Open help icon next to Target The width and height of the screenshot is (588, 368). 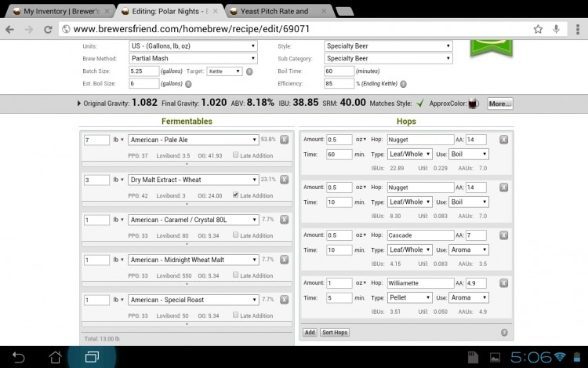pos(249,71)
